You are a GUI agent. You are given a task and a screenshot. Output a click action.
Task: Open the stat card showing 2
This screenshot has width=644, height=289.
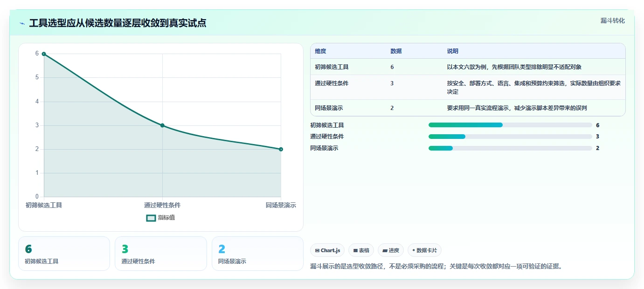point(257,254)
